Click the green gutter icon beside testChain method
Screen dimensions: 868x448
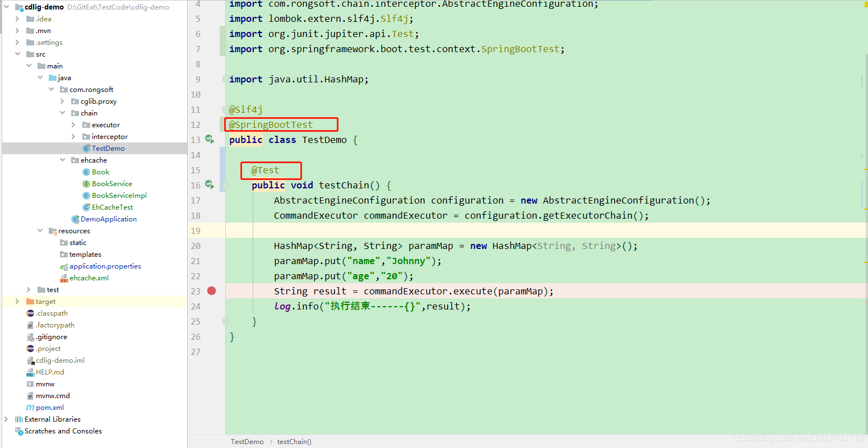(210, 184)
